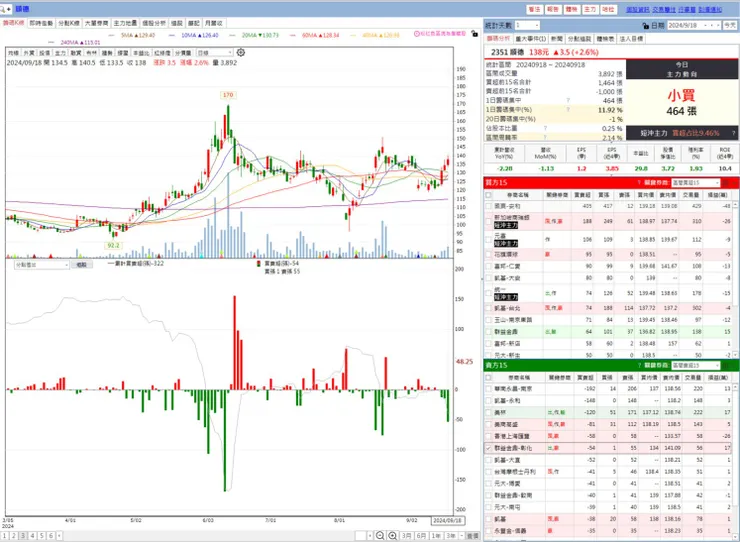Click the 今天 button next to date
Image resolution: width=740 pixels, height=542 pixels.
[730, 25]
